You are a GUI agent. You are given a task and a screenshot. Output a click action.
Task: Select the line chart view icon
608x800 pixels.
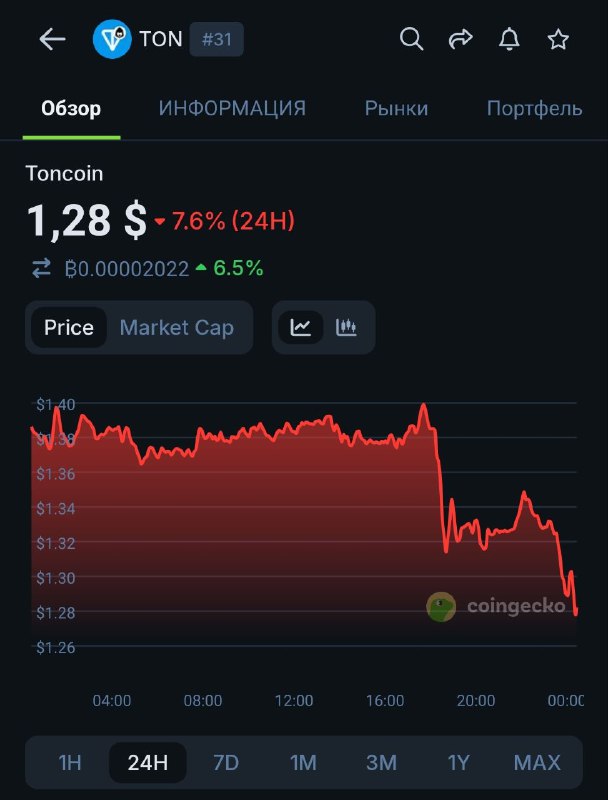click(300, 327)
